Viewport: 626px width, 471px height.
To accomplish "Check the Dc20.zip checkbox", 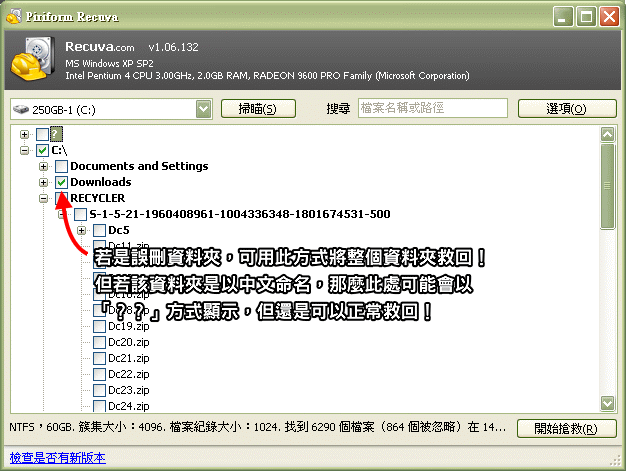I will click(99, 342).
